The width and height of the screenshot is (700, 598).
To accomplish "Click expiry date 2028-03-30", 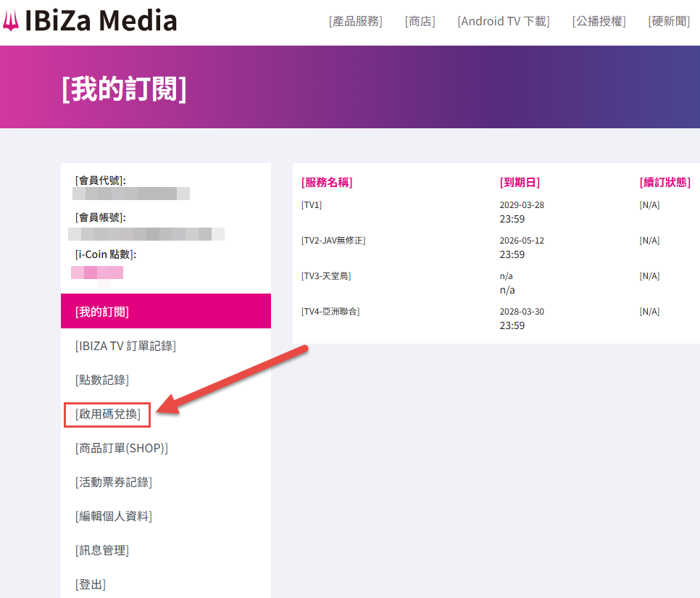I will pyautogui.click(x=522, y=311).
